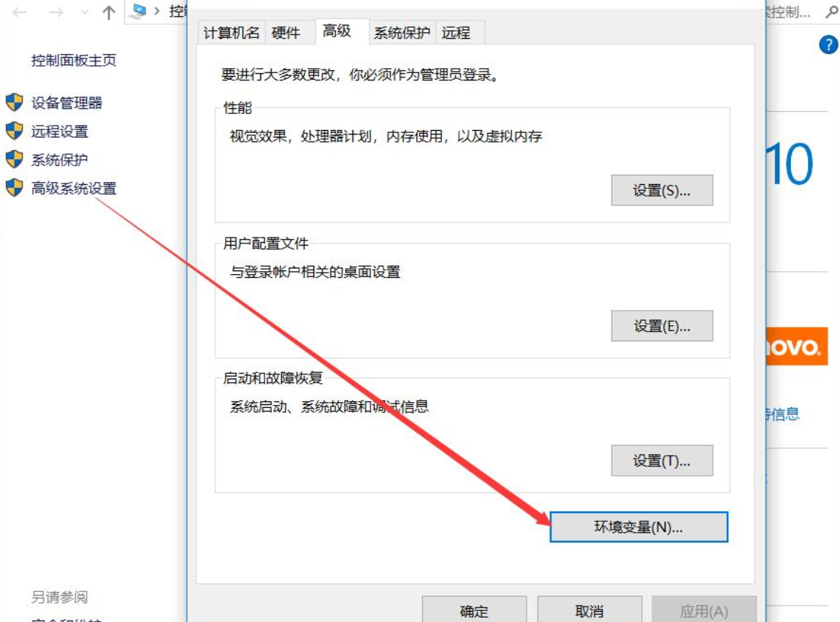Click 设置(S) under 性能 section
The image size is (840, 622).
click(662, 190)
